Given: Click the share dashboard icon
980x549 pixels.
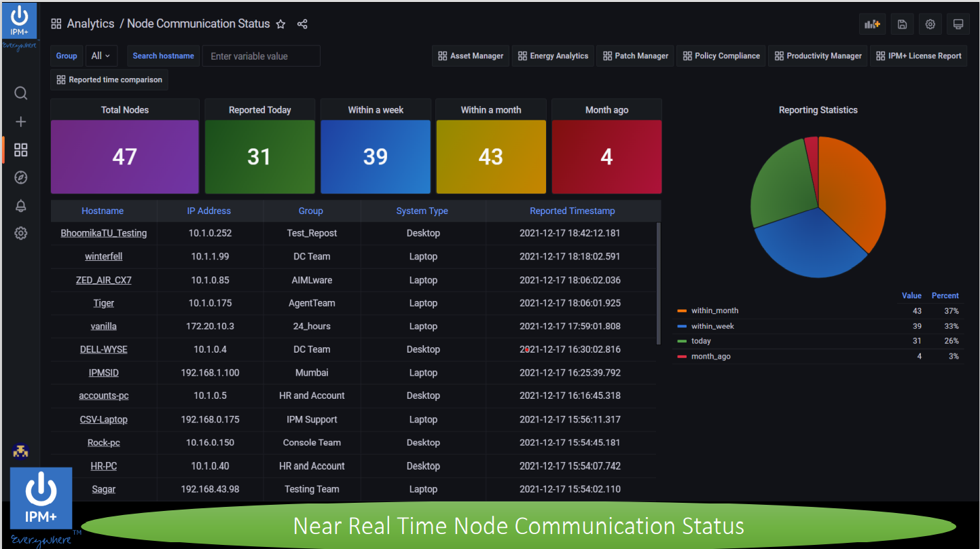Looking at the screenshot, I should [302, 24].
